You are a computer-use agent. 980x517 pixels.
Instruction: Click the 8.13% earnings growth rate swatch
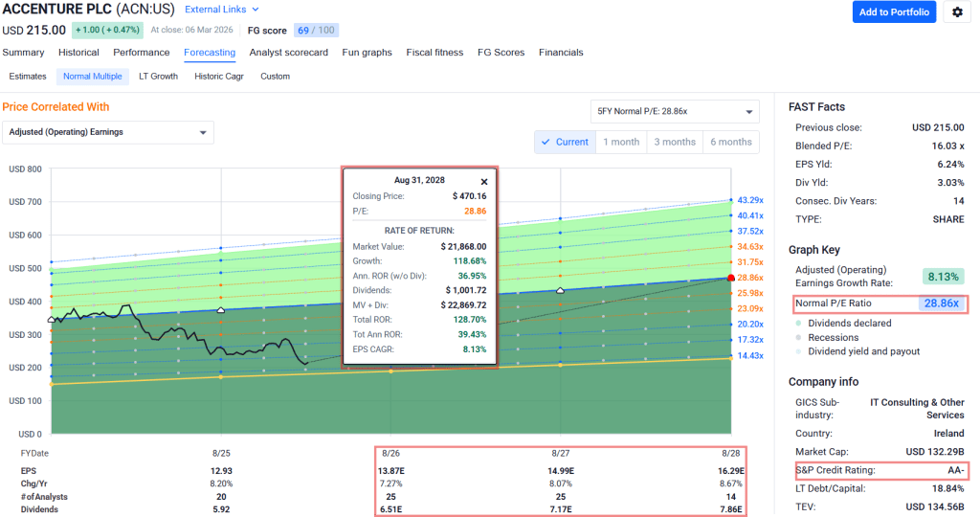click(942, 277)
